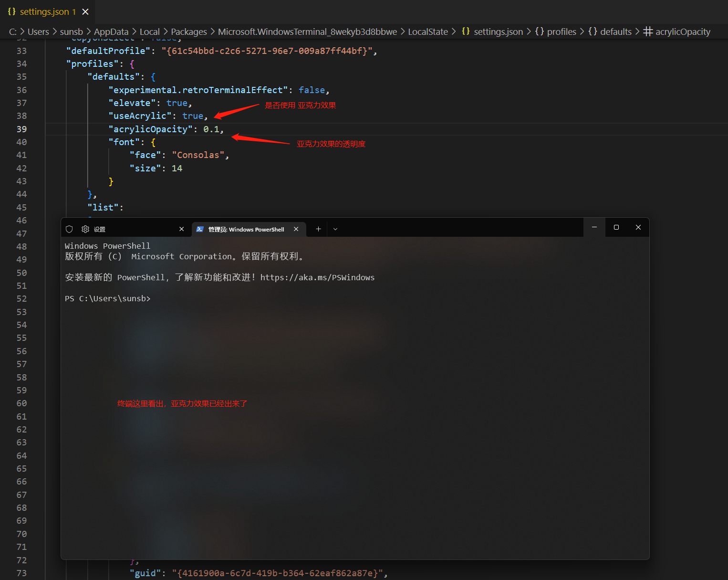Screen dimensions: 728x580
Task: Select the settings.json editor tab
Action: pyautogui.click(x=44, y=12)
